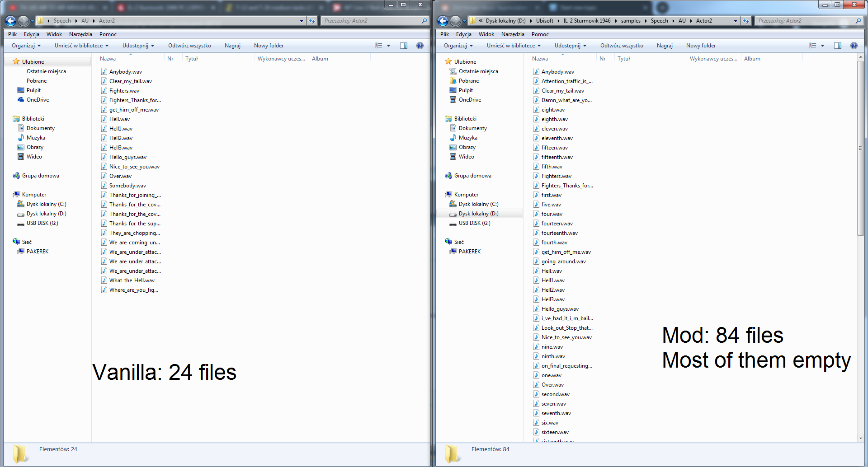Open Edycja menu in right window

click(x=463, y=34)
